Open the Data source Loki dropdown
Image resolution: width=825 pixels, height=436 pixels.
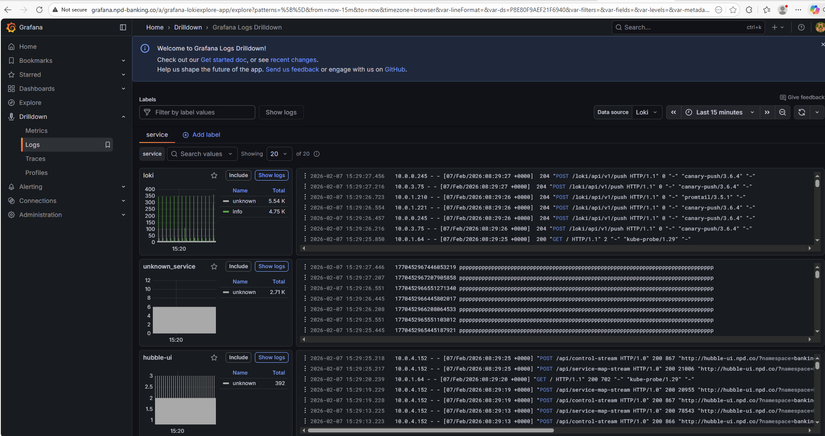point(647,113)
